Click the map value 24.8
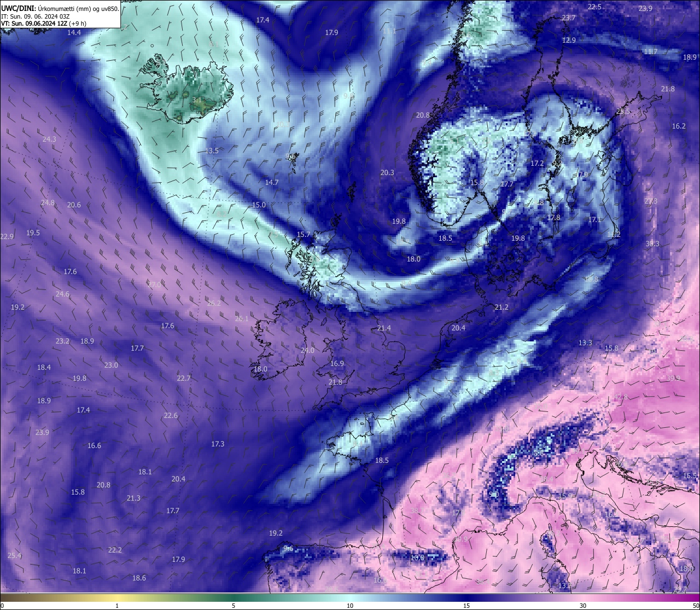The width and height of the screenshot is (700, 610). tap(48, 202)
